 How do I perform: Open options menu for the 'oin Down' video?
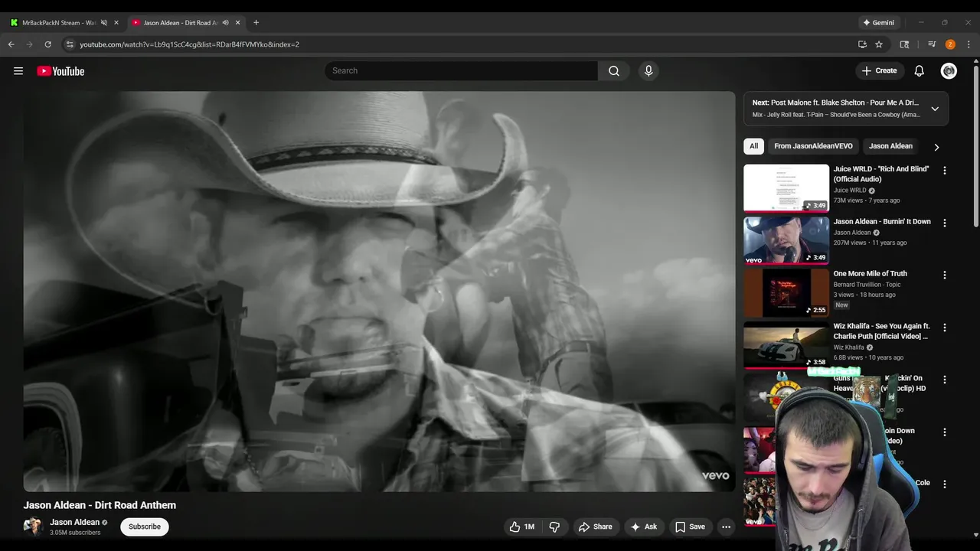944,432
